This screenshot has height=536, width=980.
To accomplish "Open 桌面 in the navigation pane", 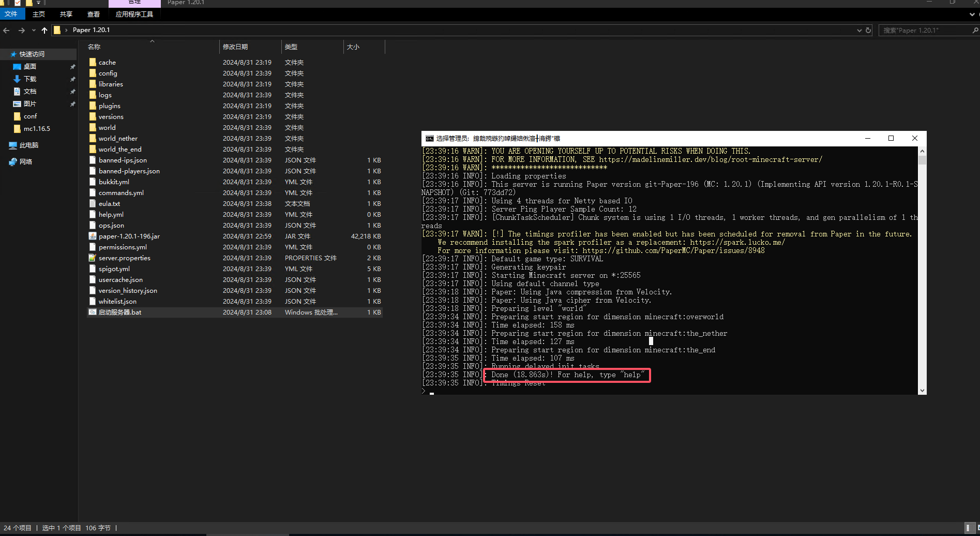I will tap(30, 66).
